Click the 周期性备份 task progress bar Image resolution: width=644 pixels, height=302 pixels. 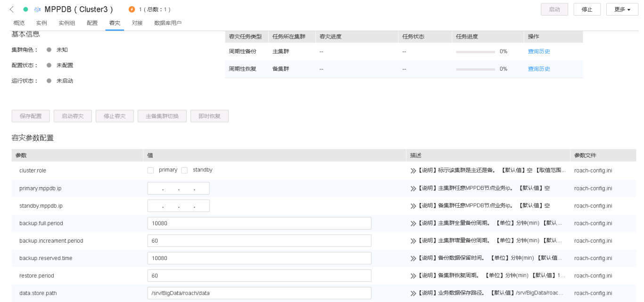click(x=475, y=51)
